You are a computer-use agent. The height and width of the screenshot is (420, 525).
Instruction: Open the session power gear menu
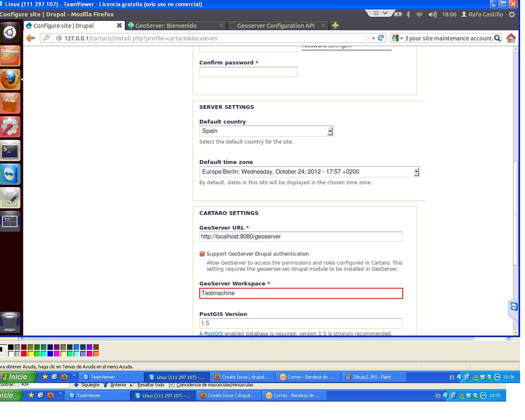coord(511,14)
